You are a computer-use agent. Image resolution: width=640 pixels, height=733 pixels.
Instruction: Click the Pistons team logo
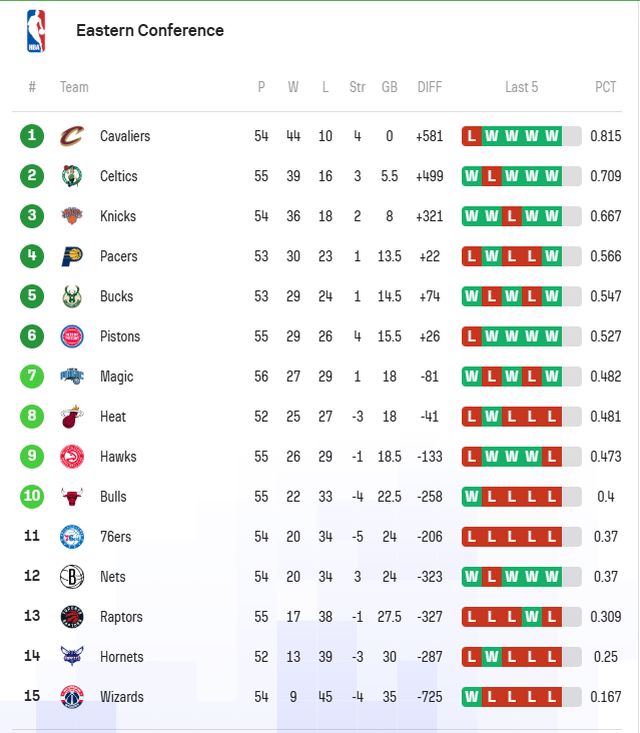(72, 336)
